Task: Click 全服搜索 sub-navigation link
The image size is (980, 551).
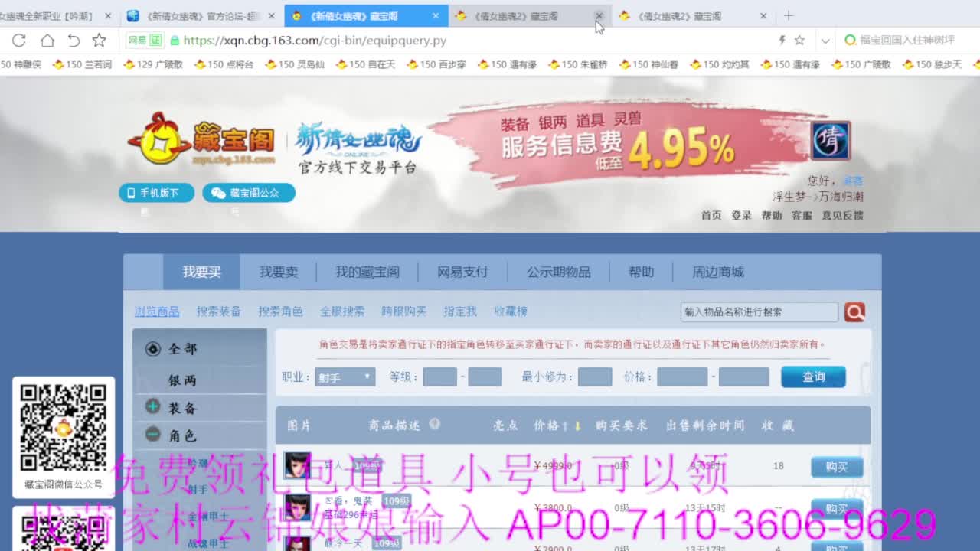Action: [x=342, y=311]
